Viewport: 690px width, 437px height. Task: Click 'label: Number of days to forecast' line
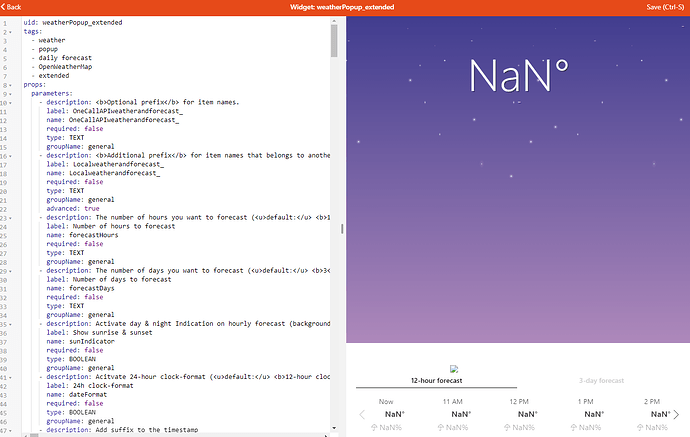(x=109, y=279)
